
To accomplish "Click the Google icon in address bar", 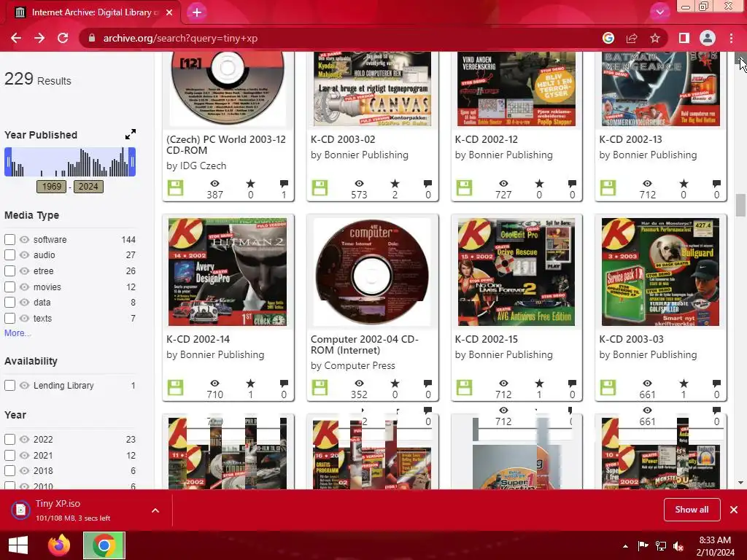I will tap(608, 38).
